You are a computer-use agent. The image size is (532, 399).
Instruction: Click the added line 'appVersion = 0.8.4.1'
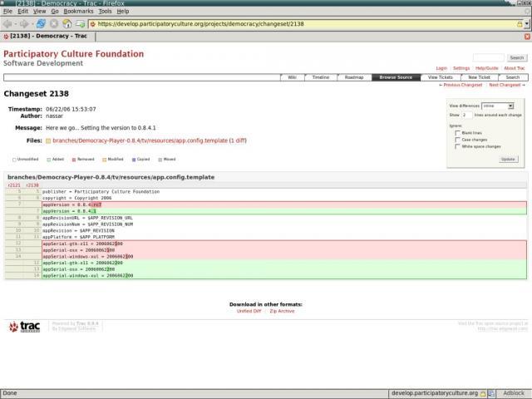pyautogui.click(x=284, y=211)
